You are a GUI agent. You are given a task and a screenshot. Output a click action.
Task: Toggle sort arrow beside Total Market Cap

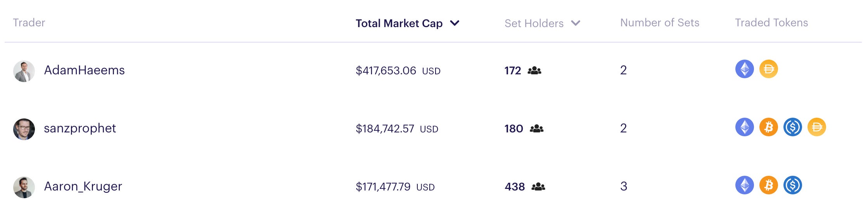pos(455,23)
